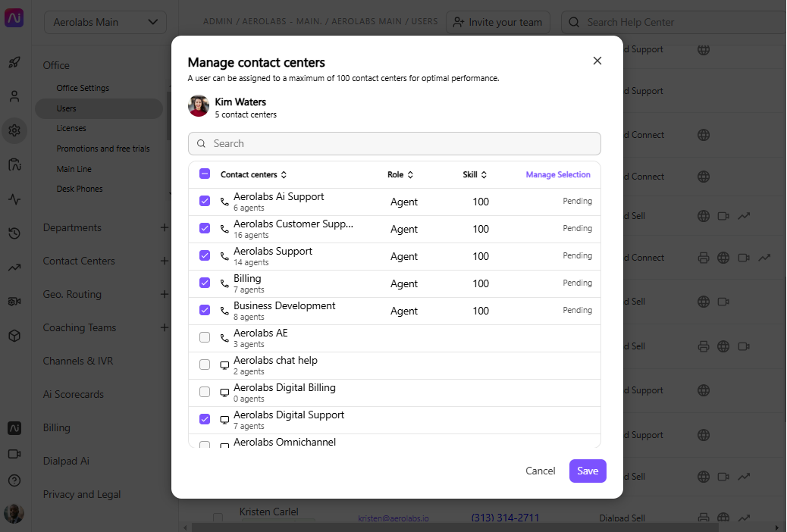Open Privacy and Legal section

82,494
